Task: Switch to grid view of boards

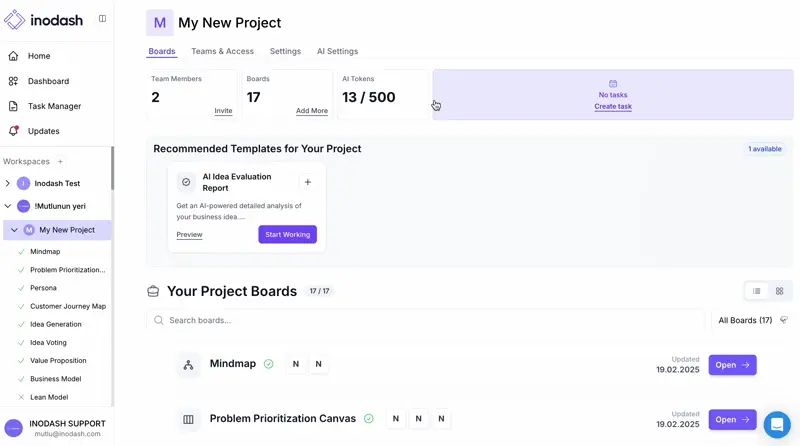Action: [x=780, y=291]
